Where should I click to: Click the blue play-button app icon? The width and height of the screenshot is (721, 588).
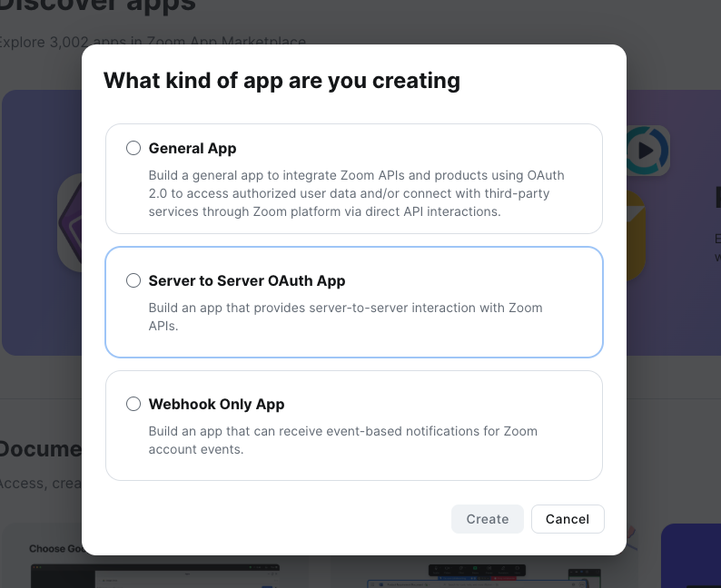(x=648, y=151)
